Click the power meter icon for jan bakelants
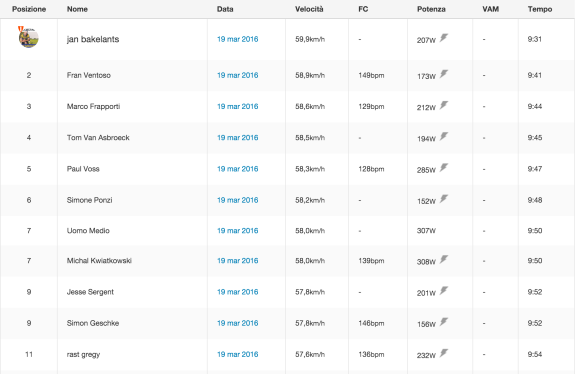 [x=444, y=37]
